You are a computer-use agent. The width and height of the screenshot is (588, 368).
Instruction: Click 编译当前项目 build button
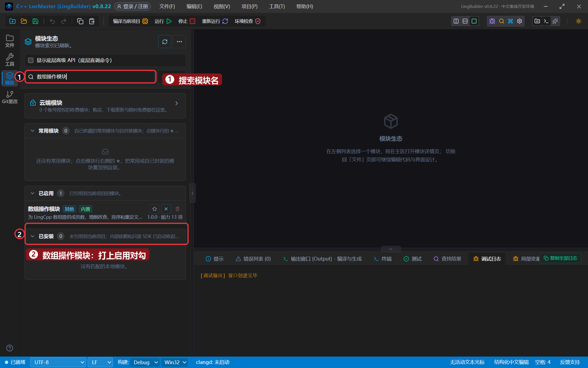pos(130,21)
